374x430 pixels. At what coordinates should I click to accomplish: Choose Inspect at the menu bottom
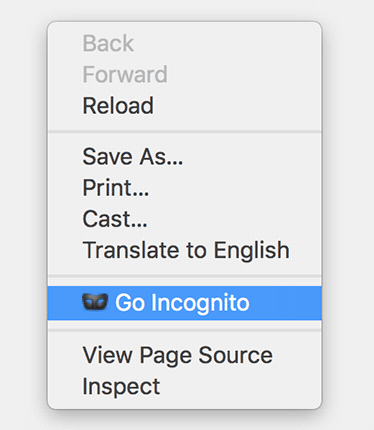185,386
